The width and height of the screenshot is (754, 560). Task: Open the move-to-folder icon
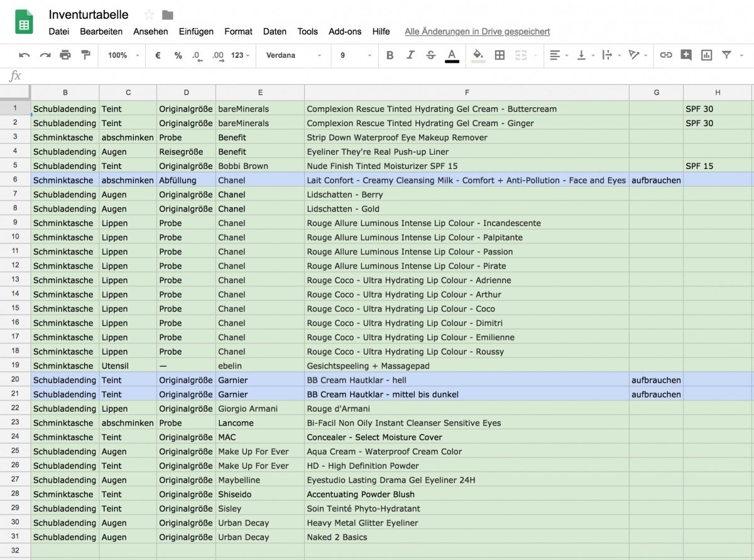(x=167, y=15)
